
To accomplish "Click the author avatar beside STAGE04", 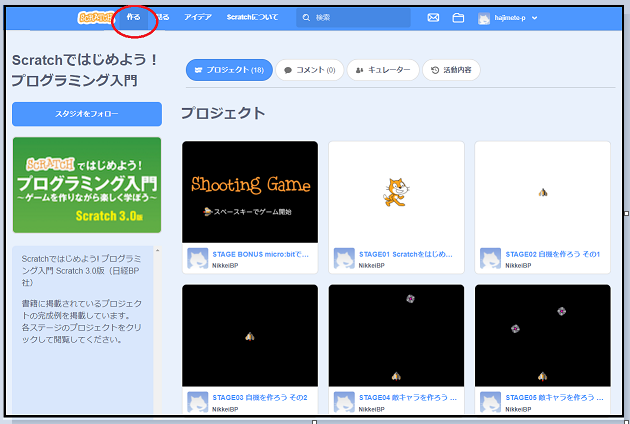I will click(x=344, y=402).
